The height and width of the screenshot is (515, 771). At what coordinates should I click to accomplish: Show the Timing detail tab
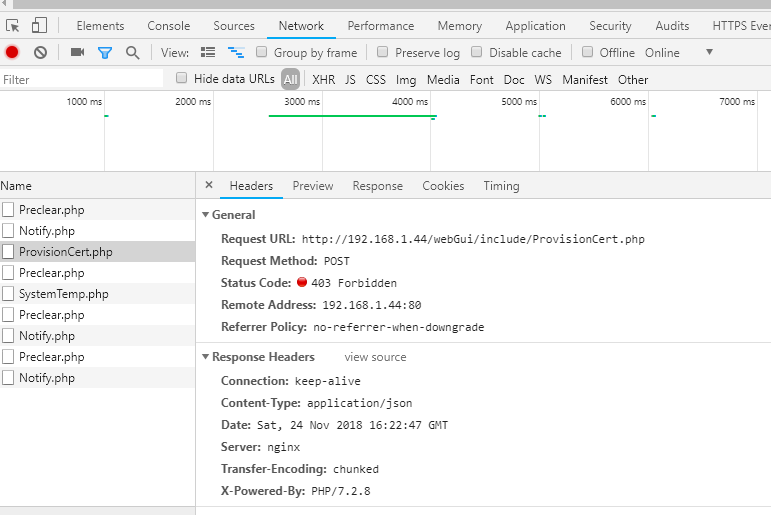point(501,186)
